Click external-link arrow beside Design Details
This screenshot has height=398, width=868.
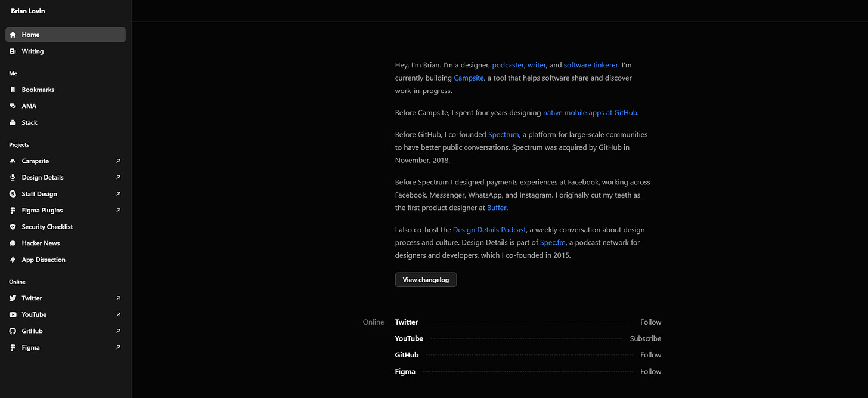[x=118, y=177]
